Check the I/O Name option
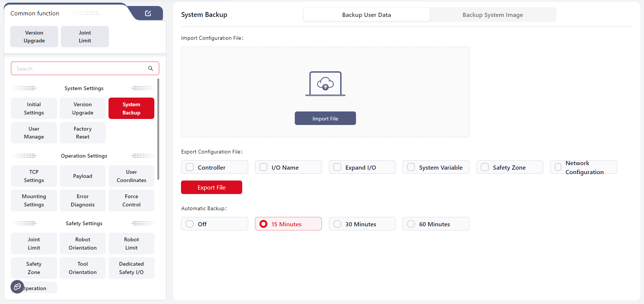644x304 pixels. pyautogui.click(x=264, y=167)
